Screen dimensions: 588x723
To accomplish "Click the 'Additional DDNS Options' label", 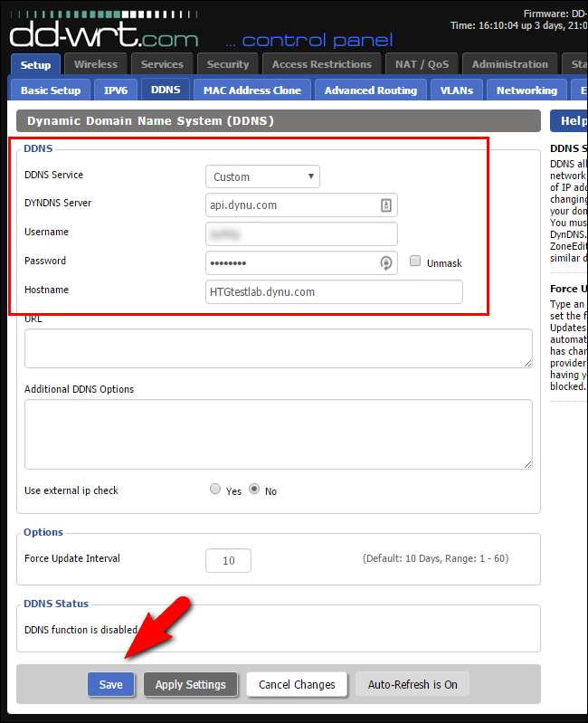I will tap(80, 389).
